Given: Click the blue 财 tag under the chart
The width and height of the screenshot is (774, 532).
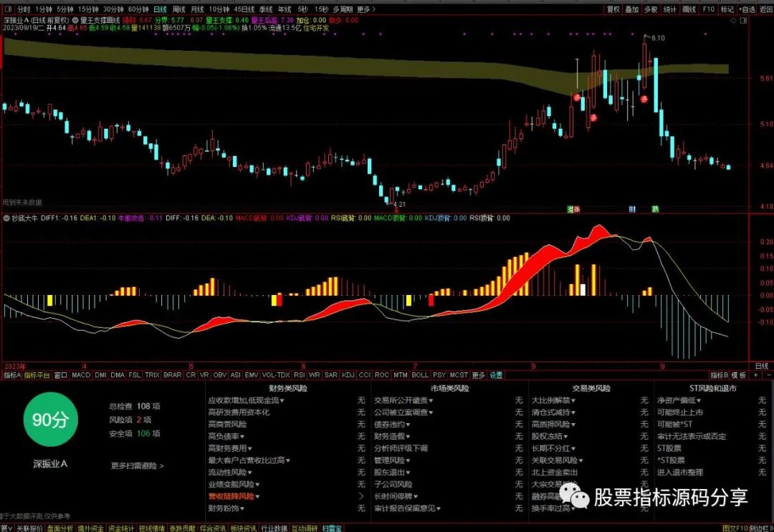Looking at the screenshot, I should pos(632,210).
